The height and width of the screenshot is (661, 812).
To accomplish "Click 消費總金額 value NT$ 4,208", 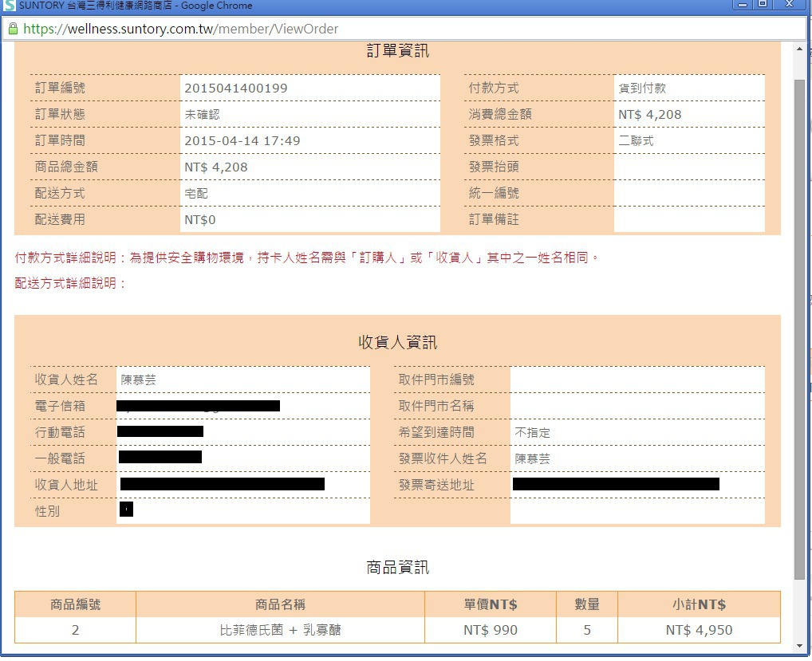I will tap(649, 114).
